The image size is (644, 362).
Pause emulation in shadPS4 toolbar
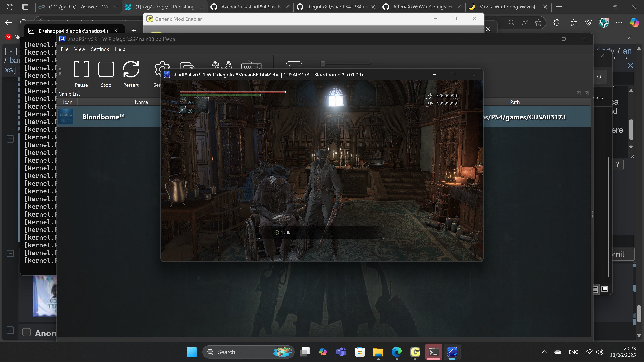coord(81,74)
